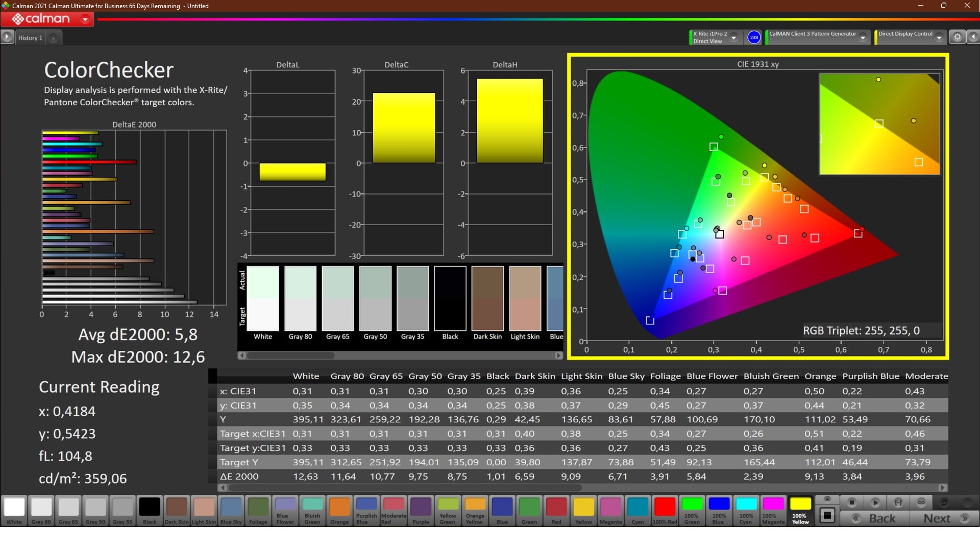The height and width of the screenshot is (551, 980).
Task: Select the Black patch button
Action: [150, 510]
